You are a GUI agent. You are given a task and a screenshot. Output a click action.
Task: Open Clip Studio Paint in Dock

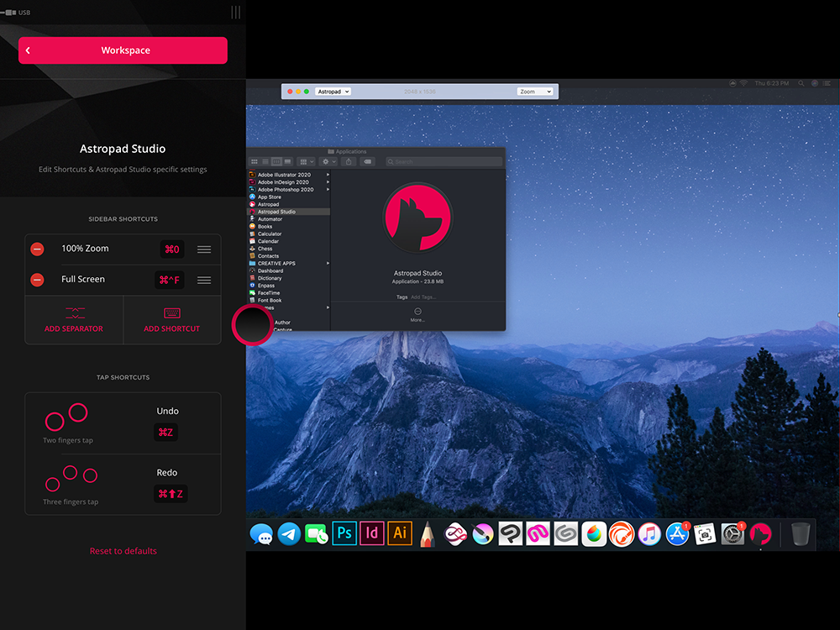(511, 534)
